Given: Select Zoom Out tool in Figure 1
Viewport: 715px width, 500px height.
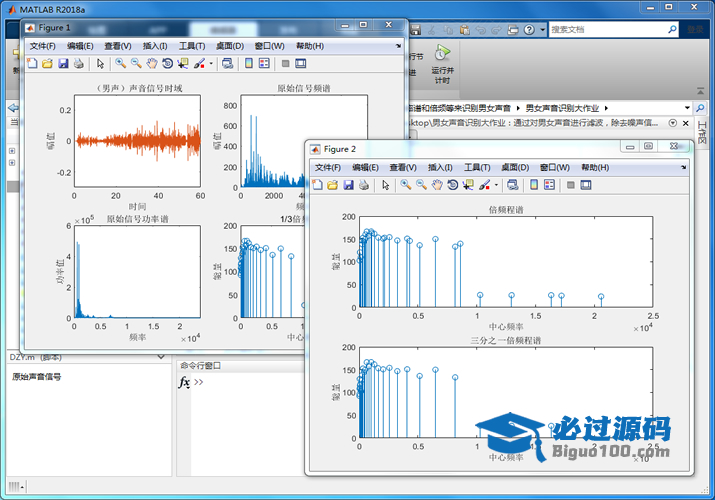Looking at the screenshot, I should (x=136, y=64).
